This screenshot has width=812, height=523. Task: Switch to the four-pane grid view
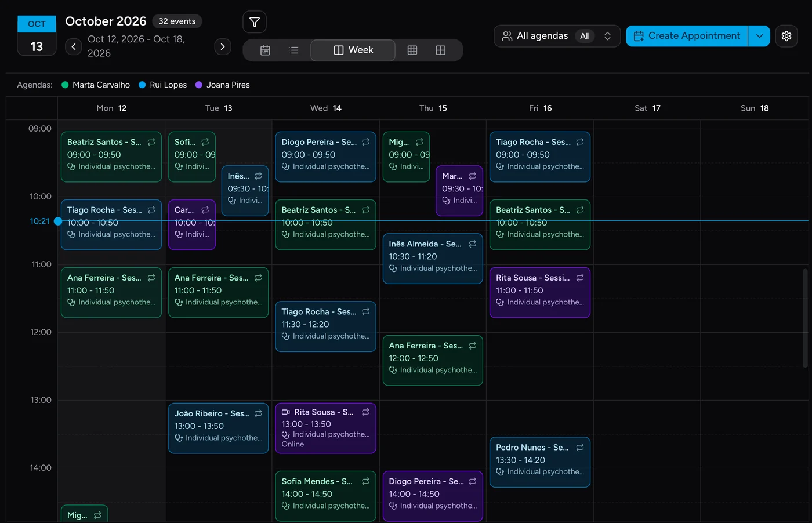441,50
